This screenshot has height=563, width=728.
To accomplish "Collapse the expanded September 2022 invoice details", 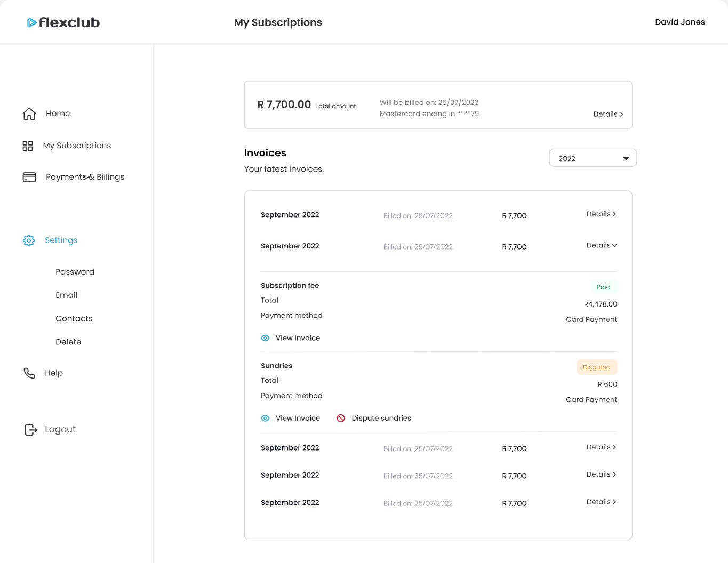I will 602,245.
